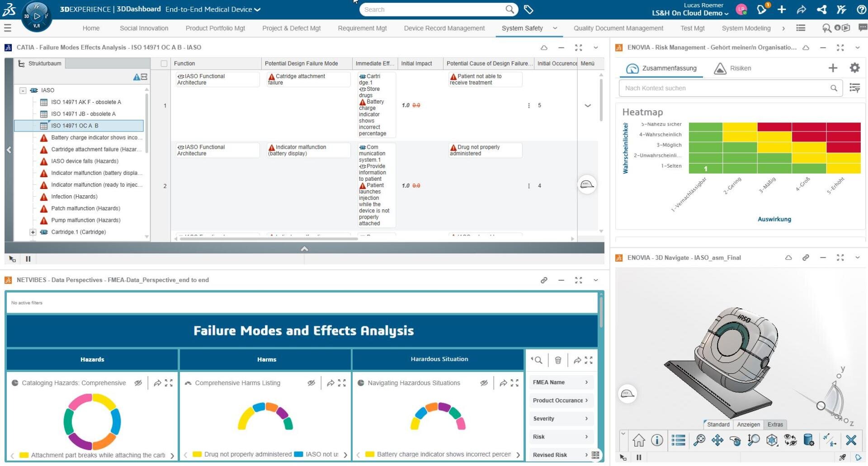Image resolution: width=868 pixels, height=466 pixels.
Task: Click the list view icon in 3D Navigate toolbar
Action: coord(678,440)
